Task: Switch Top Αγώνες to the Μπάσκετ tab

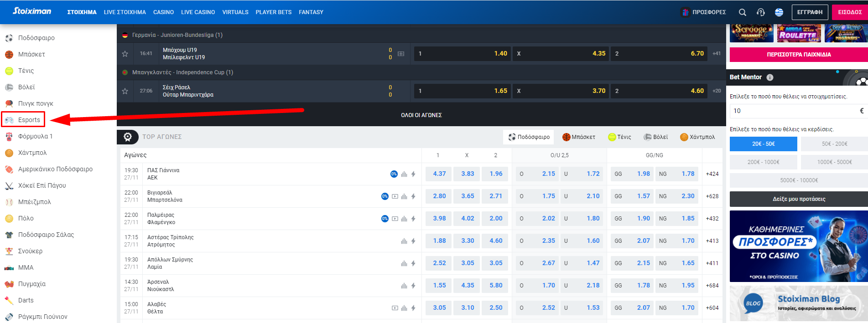Action: 579,137
